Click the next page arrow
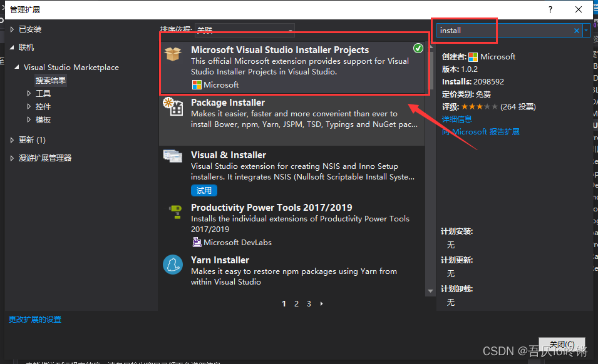 pos(321,304)
